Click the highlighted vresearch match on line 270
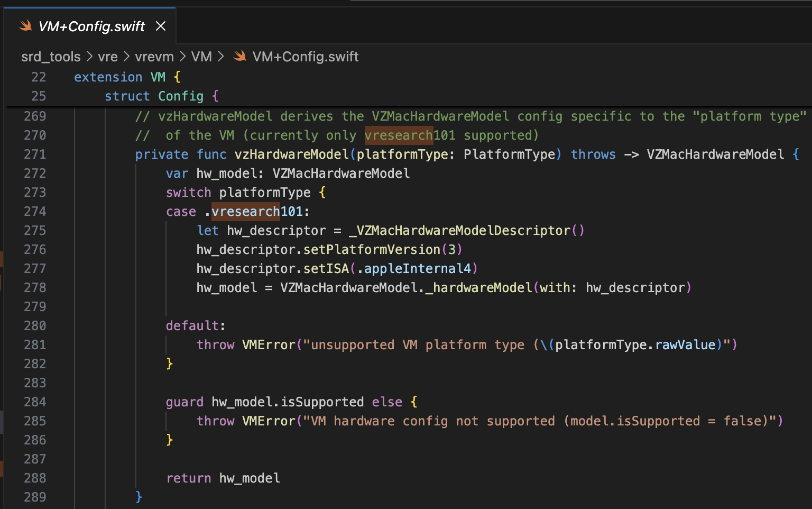 tap(399, 135)
